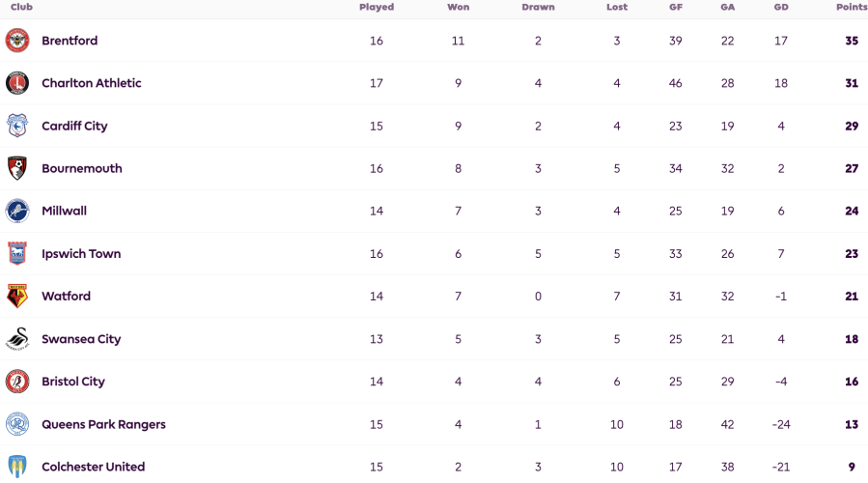Viewport: 868px width, 483px height.
Task: Click the Bournemouth club badge
Action: 17,168
